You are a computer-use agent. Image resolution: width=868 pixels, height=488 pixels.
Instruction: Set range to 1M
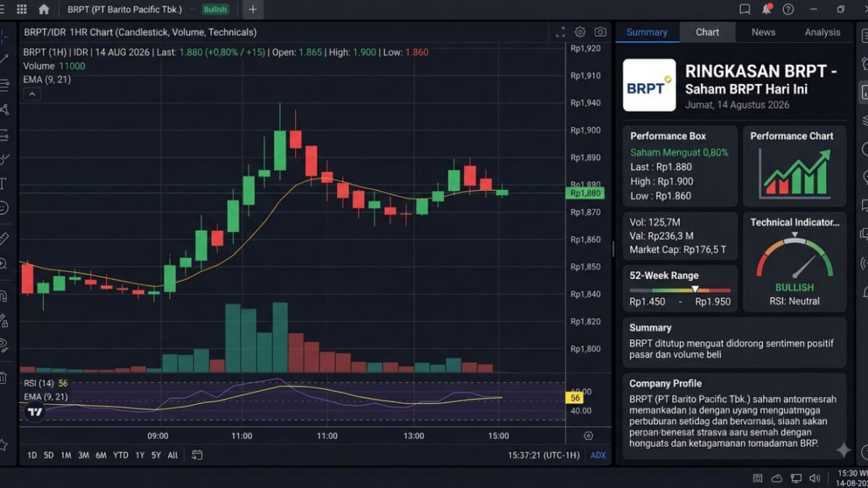(66, 455)
